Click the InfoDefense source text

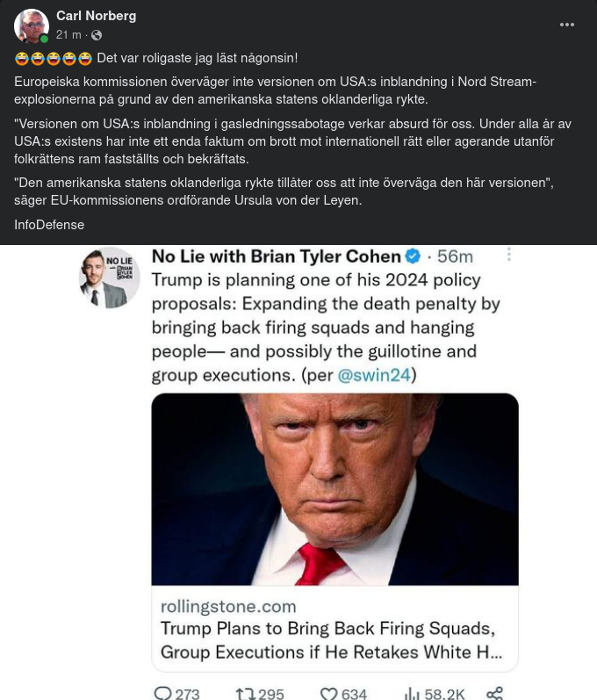49,225
